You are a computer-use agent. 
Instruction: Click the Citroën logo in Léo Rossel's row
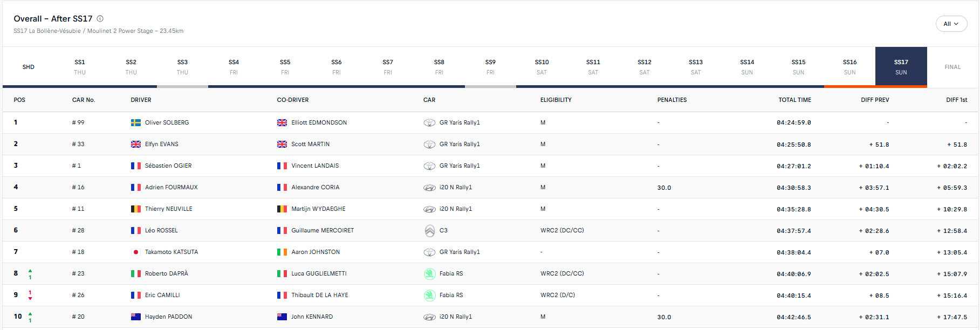pyautogui.click(x=429, y=231)
